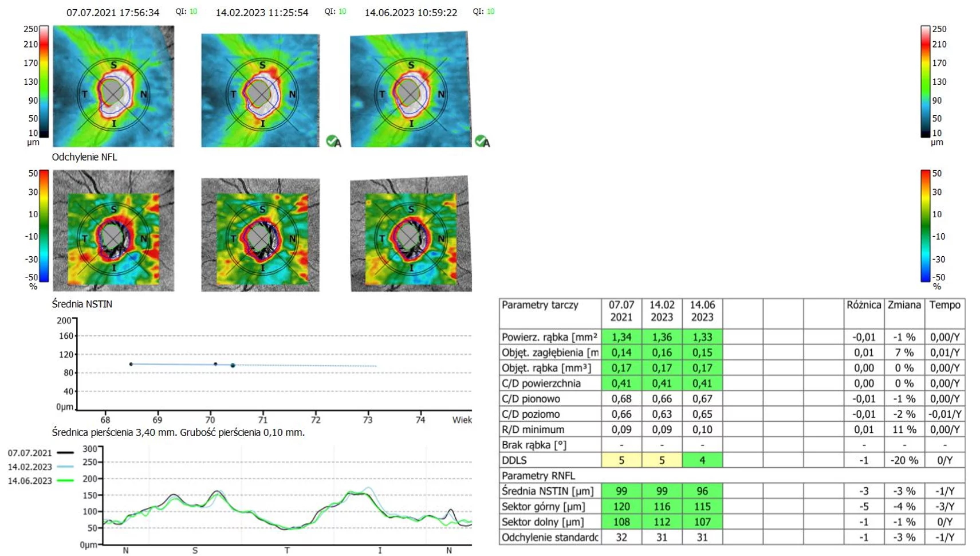Open the 14.02.2023 NFL thickness map
Image resolution: width=980 pixels, height=556 pixels.
click(261, 90)
